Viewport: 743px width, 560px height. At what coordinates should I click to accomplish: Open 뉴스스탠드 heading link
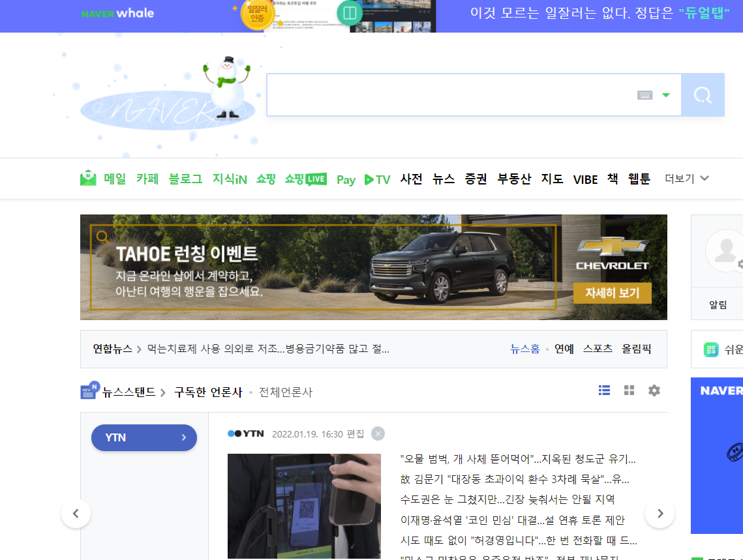(x=129, y=392)
